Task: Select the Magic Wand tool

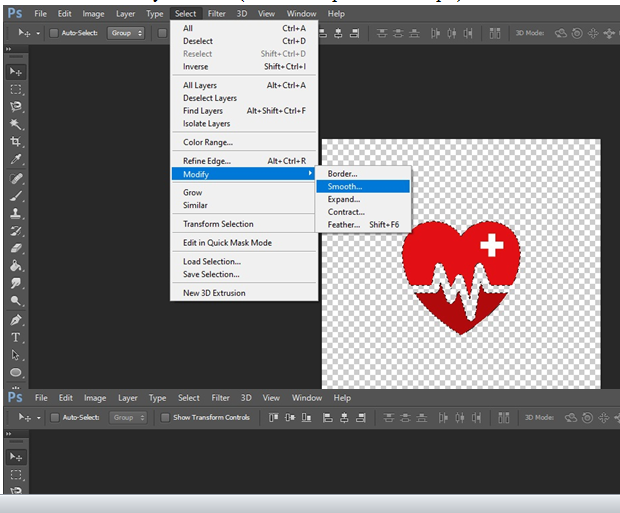Action: click(16, 125)
